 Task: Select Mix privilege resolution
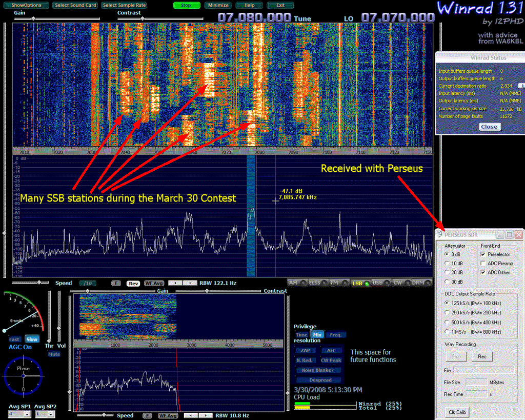click(317, 334)
